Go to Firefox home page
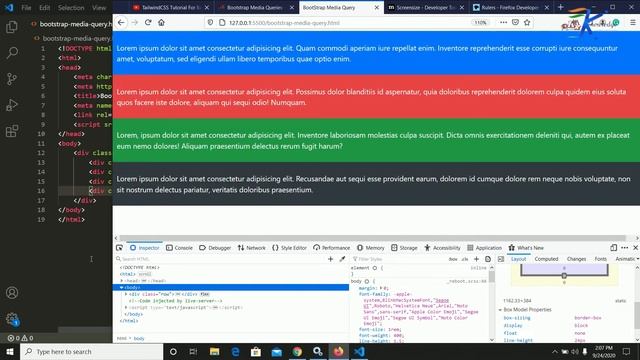Screen dimensions: 640x360 [162, 22]
